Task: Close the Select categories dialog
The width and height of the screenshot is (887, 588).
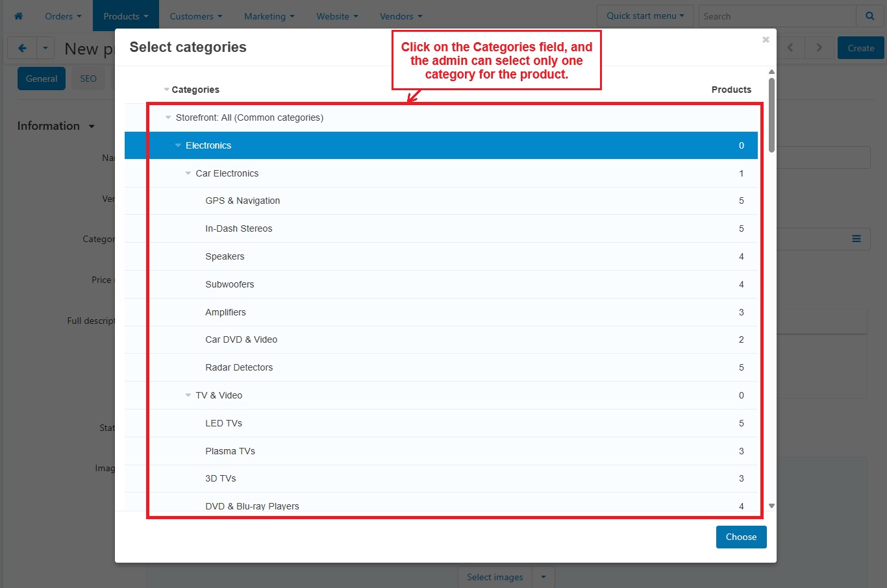Action: (766, 40)
